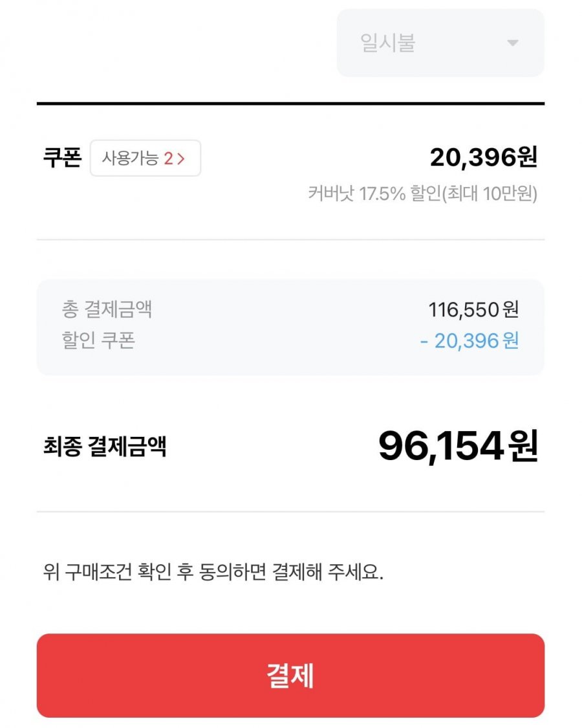This screenshot has width=582, height=728.
Task: Open the 일시불 installment dropdown
Action: 440,43
